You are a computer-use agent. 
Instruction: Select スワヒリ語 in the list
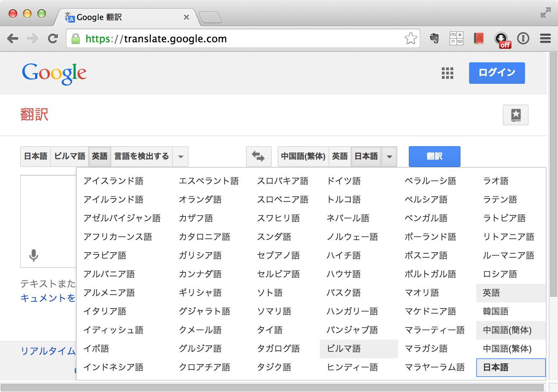(278, 218)
